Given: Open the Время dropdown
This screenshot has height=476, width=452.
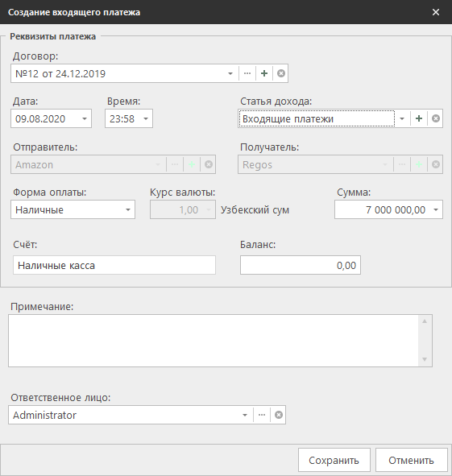Looking at the screenshot, I should tap(146, 118).
